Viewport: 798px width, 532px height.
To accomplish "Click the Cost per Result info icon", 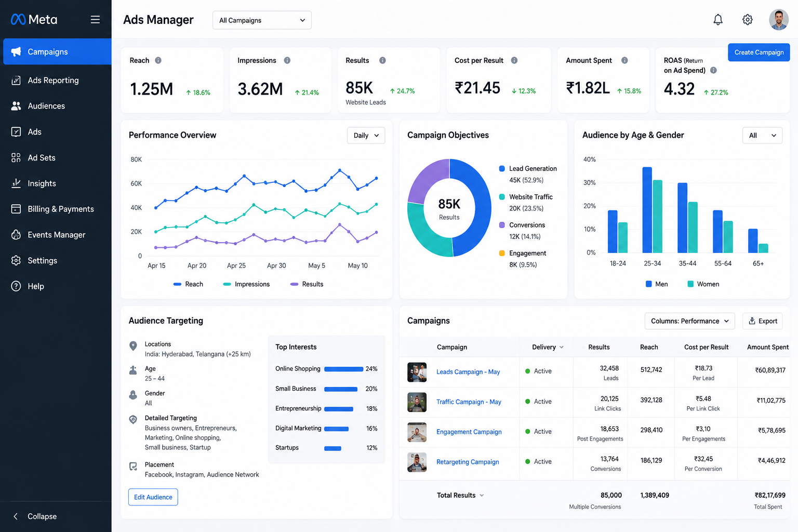I will (x=514, y=60).
